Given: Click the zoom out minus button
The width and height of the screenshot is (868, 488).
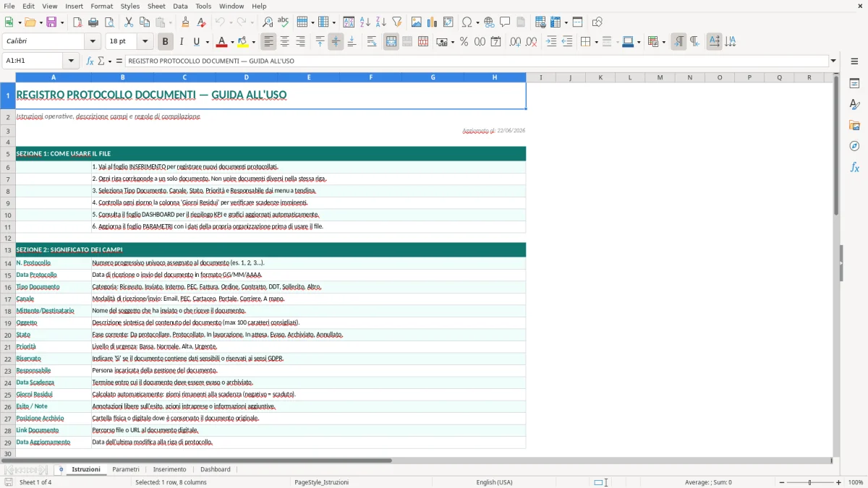Looking at the screenshot, I should pyautogui.click(x=781, y=482).
